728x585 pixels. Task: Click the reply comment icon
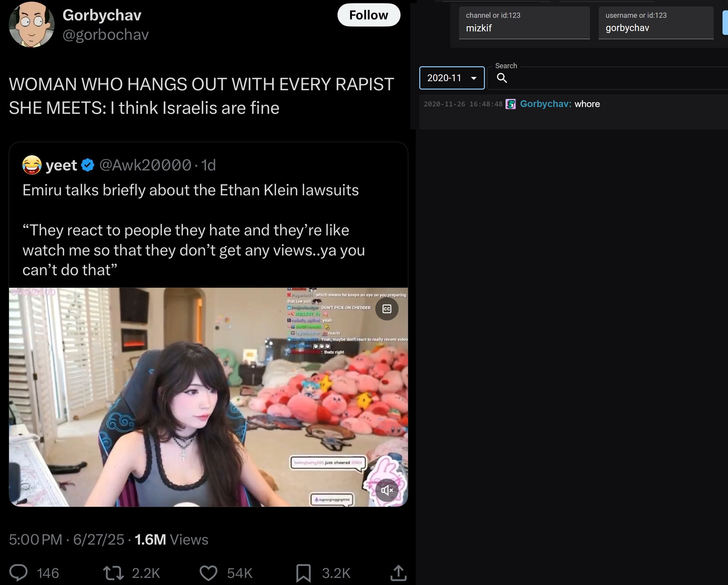(x=18, y=573)
